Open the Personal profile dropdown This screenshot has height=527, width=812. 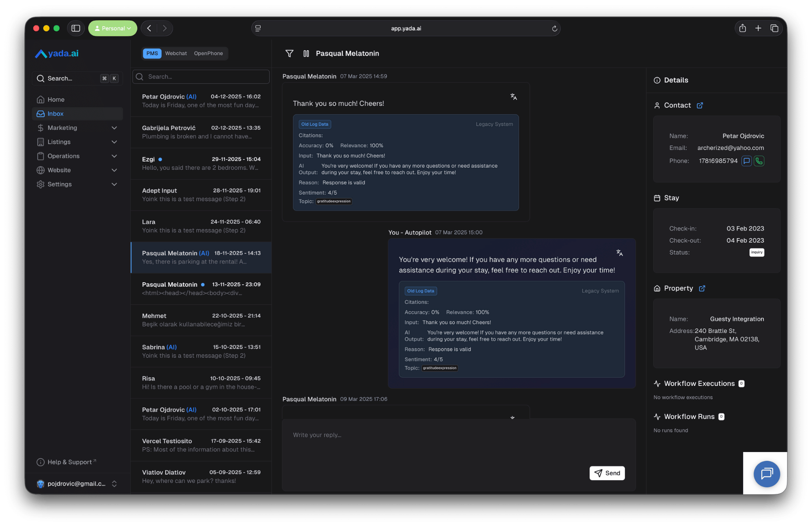tap(113, 28)
